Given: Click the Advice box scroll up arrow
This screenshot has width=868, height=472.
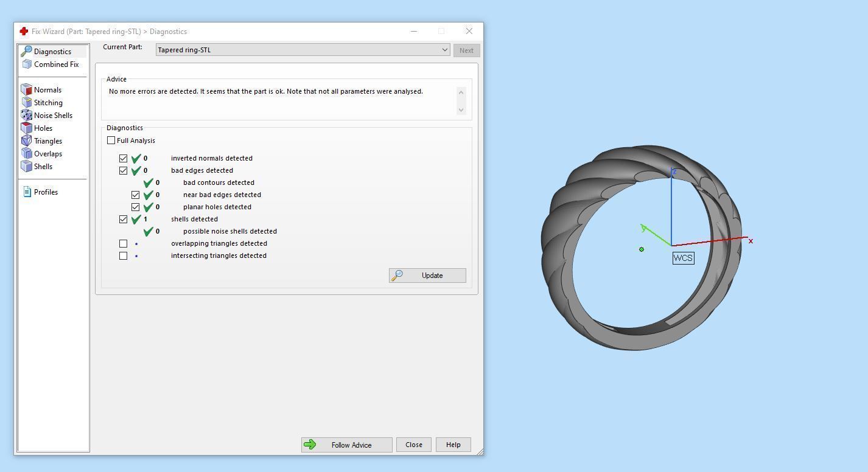Looking at the screenshot, I should click(461, 92).
